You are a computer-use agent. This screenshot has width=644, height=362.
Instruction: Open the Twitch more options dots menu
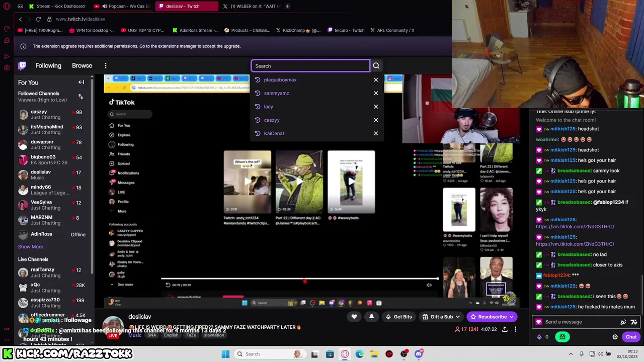[105, 66]
